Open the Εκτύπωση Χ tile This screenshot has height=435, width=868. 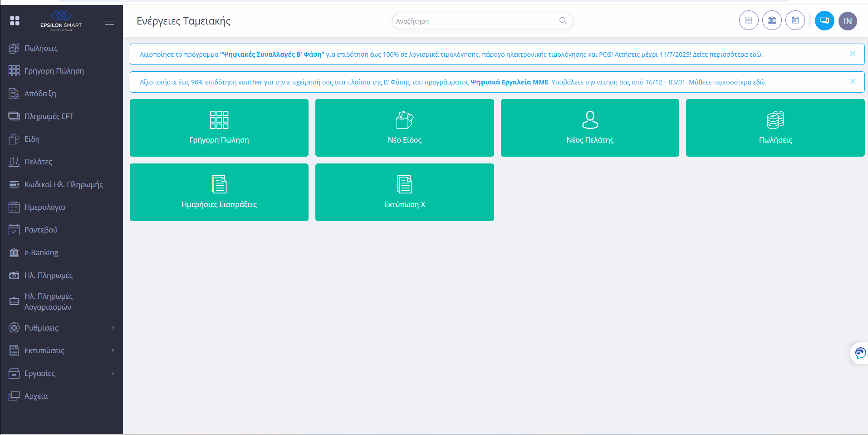(x=404, y=192)
